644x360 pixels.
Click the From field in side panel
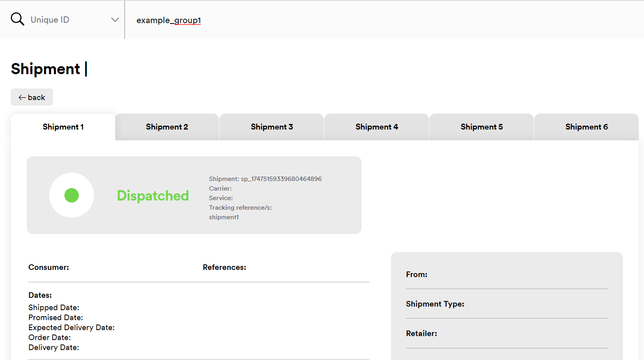coord(417,275)
